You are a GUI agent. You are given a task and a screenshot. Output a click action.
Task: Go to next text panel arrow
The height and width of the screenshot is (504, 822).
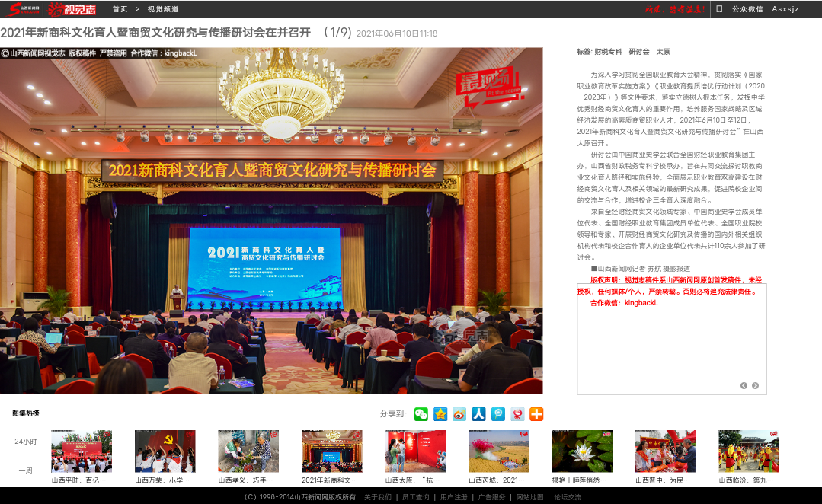coord(755,385)
